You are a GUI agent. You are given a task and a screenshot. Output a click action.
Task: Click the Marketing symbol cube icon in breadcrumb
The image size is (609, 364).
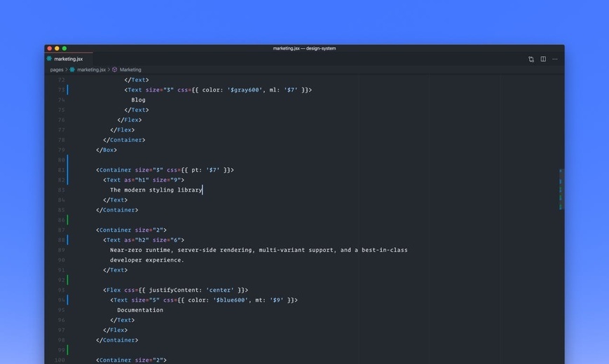point(114,70)
